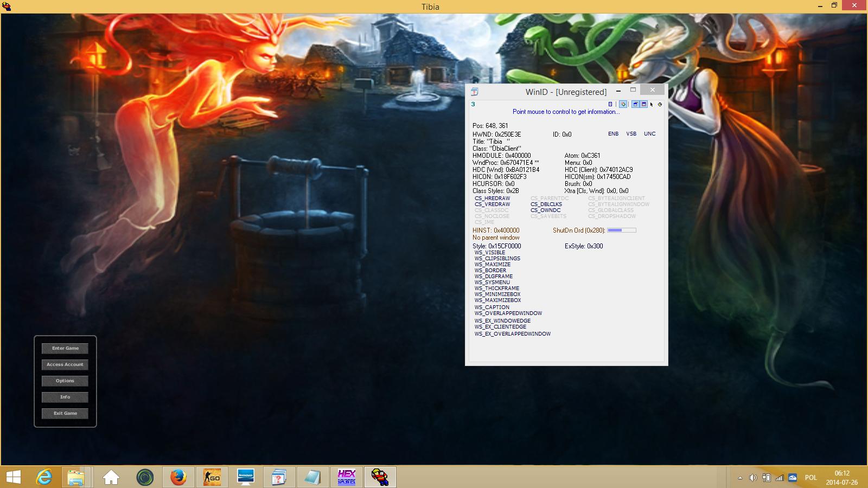
Task: Click Exit Game in Tibia menu
Action: point(65,413)
